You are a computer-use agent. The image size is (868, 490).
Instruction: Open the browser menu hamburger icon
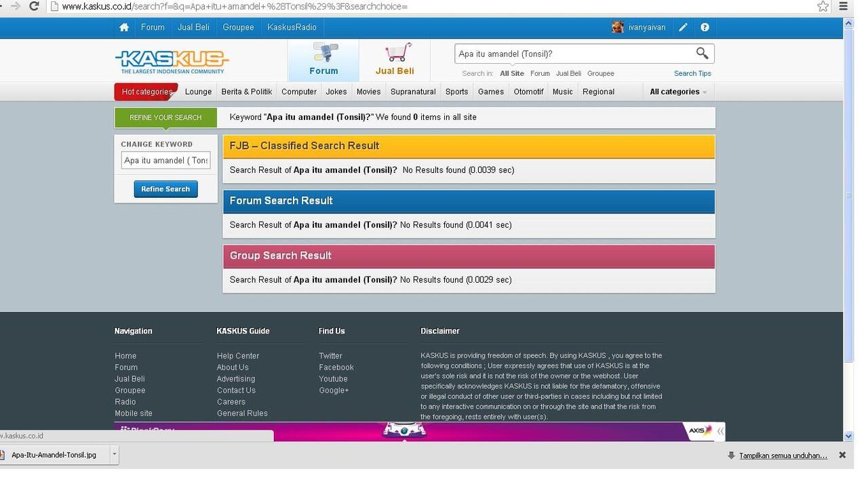pyautogui.click(x=844, y=6)
